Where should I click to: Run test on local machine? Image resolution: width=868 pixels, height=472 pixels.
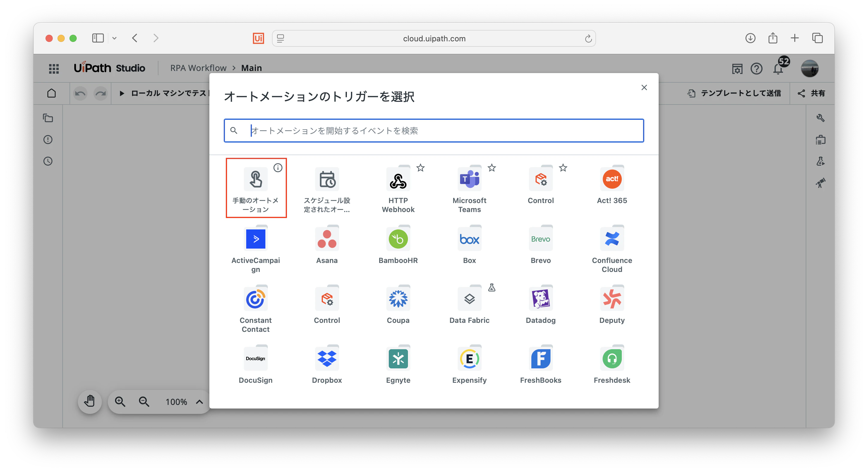point(164,93)
